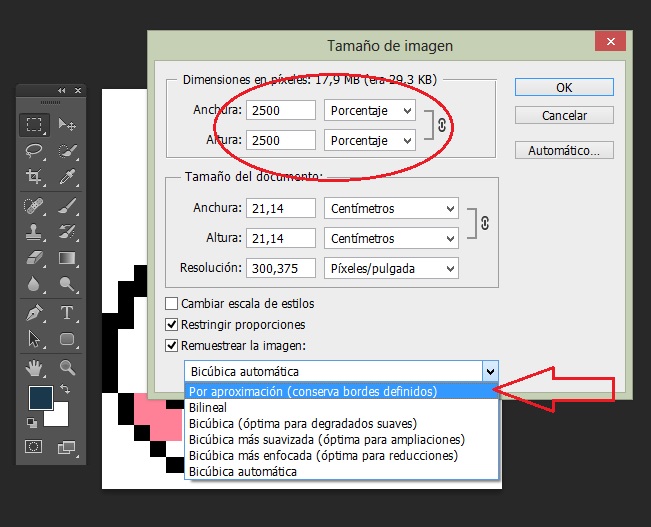Choose Bicúbica automática in the list

pos(341,472)
